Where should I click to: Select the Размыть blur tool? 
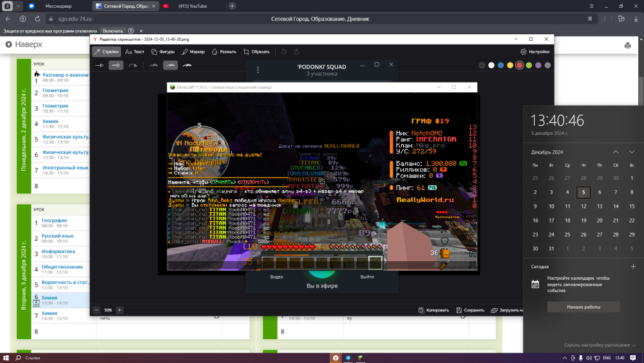224,52
